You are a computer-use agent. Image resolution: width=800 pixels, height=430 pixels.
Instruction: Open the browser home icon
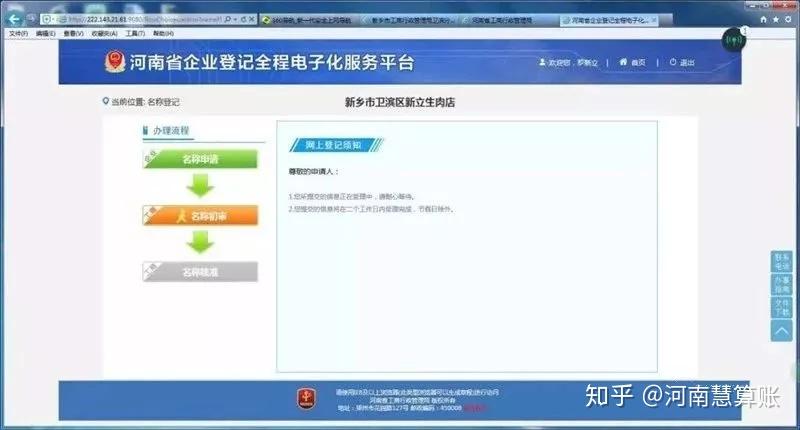(x=763, y=19)
